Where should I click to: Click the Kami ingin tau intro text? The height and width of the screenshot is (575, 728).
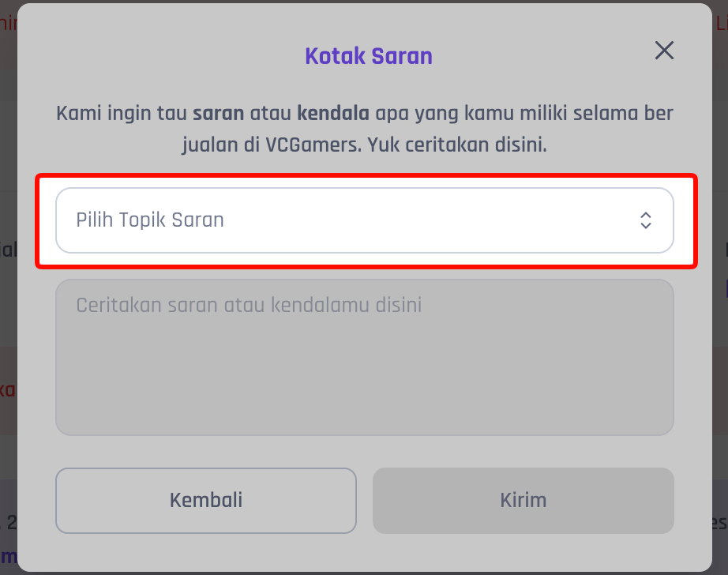click(122, 113)
